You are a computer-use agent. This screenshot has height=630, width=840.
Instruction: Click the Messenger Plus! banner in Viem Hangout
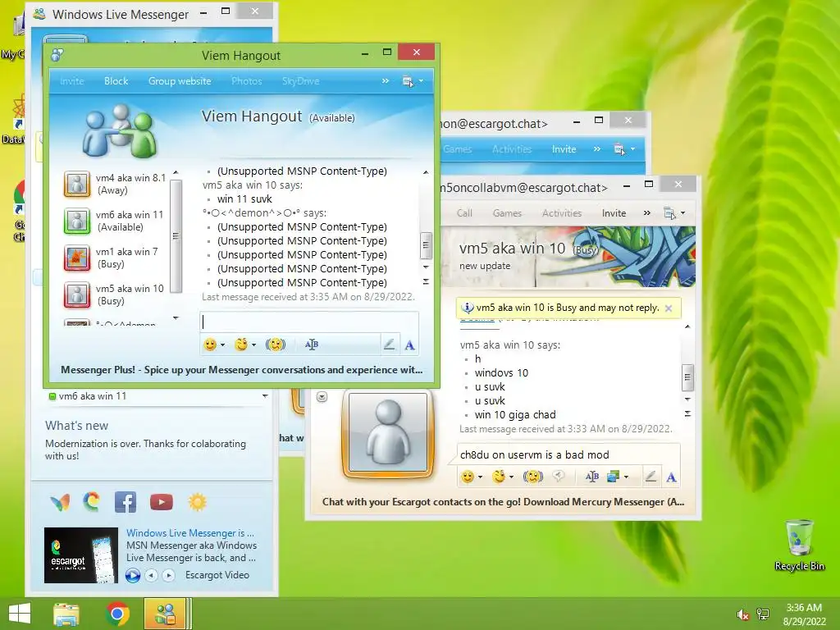point(242,370)
